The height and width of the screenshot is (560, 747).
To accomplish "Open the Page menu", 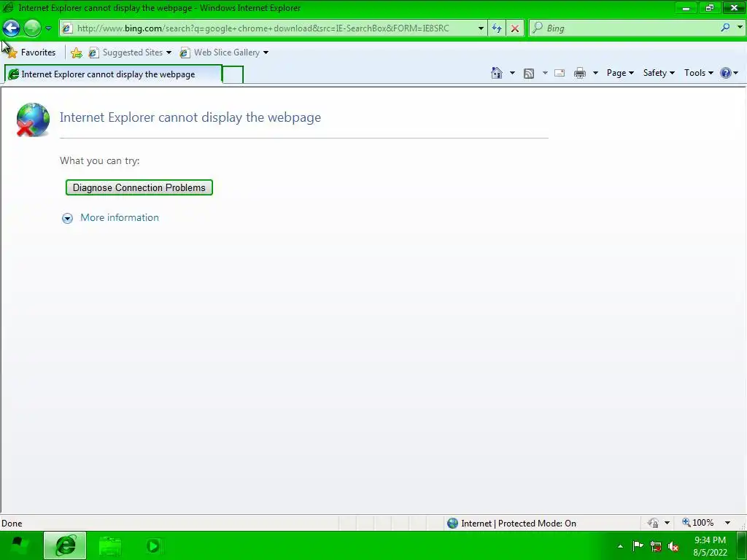I will [620, 73].
